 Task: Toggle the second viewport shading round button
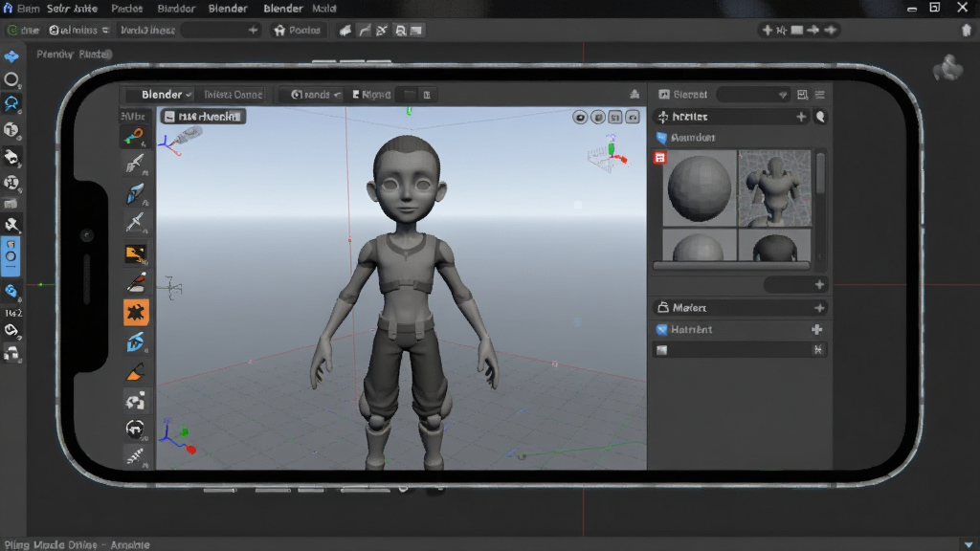click(598, 117)
